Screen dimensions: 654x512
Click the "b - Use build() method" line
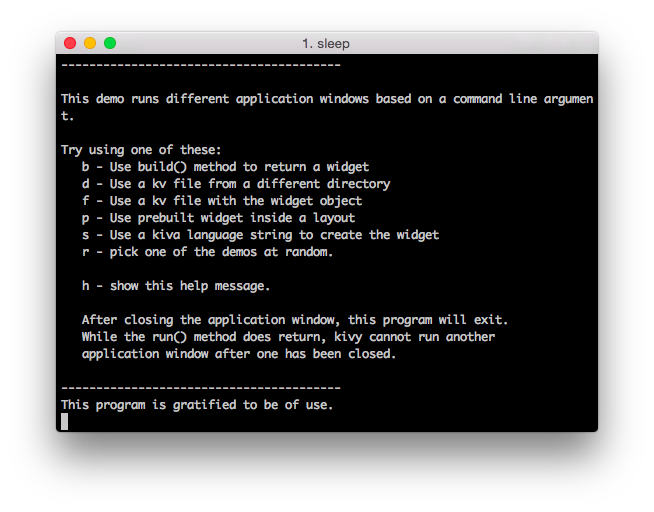coord(225,167)
